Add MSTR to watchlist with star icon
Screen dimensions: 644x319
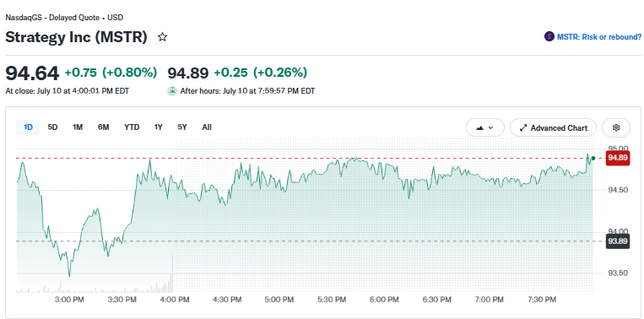pos(163,37)
